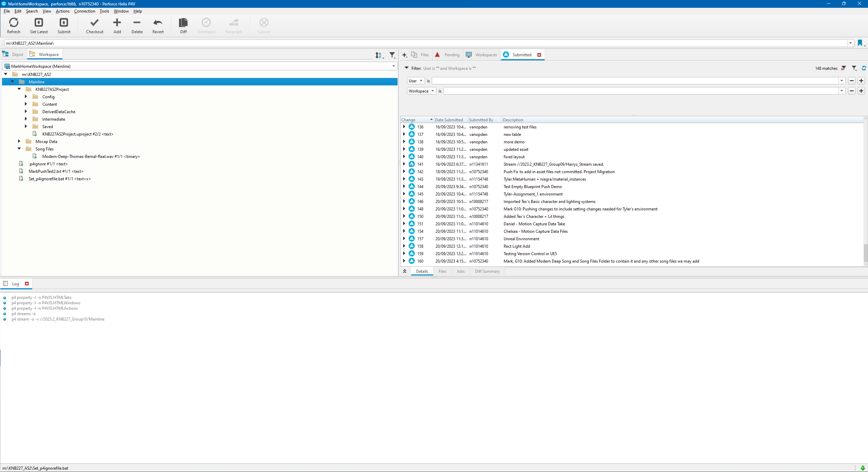The image size is (868, 472).
Task: Open the bookmark icon beside address bar
Action: (860, 43)
